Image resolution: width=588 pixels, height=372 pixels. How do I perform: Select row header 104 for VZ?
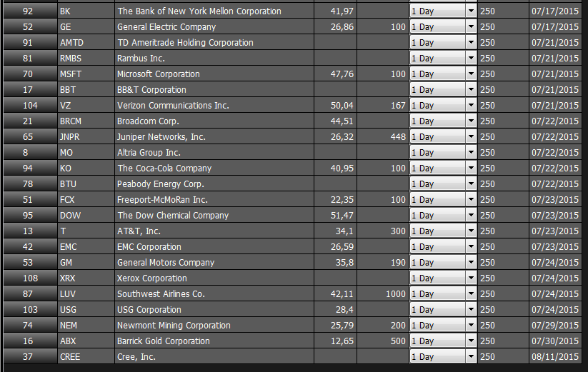tap(31, 106)
